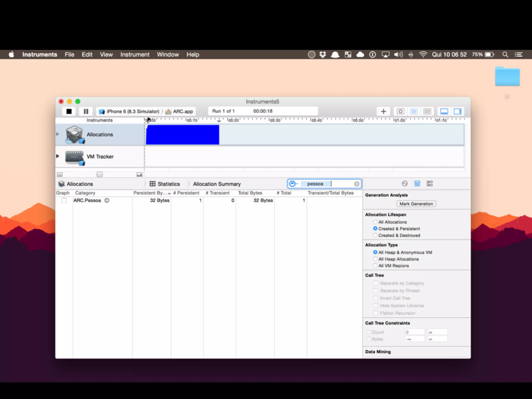Choose All Heap Allocations type
The height and width of the screenshot is (399, 532).
click(x=375, y=259)
